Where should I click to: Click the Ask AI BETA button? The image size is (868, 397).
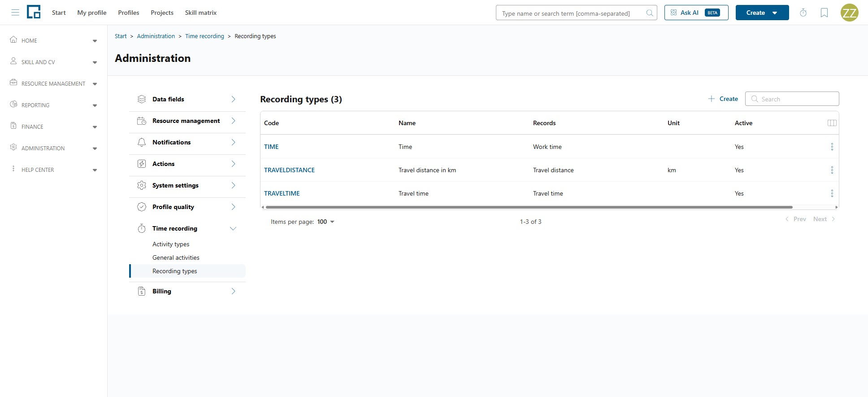(696, 13)
